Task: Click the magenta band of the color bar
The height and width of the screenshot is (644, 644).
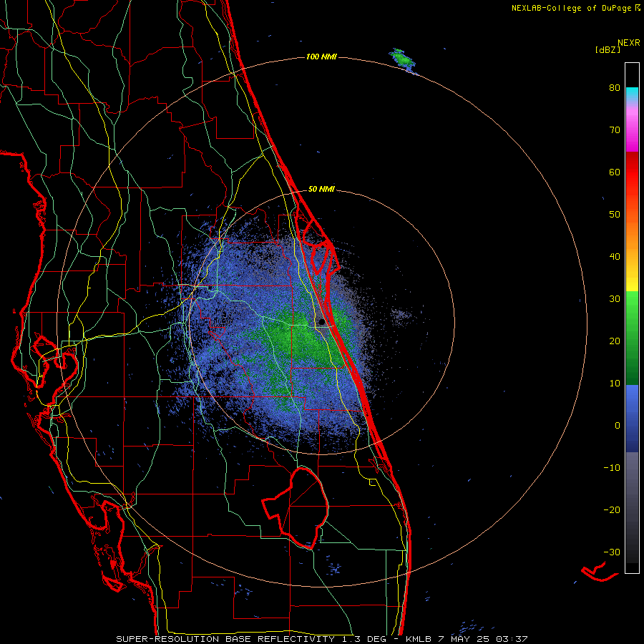Action: (632, 130)
